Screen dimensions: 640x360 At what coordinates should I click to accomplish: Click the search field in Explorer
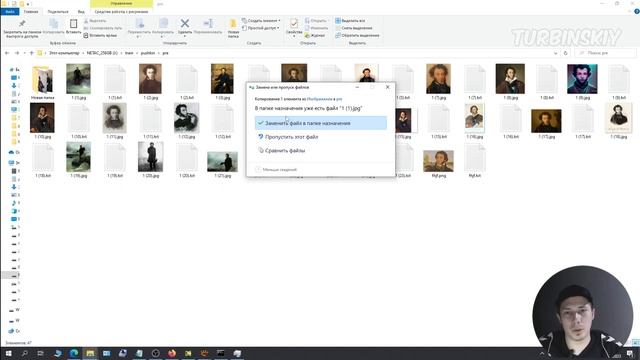click(x=605, y=53)
